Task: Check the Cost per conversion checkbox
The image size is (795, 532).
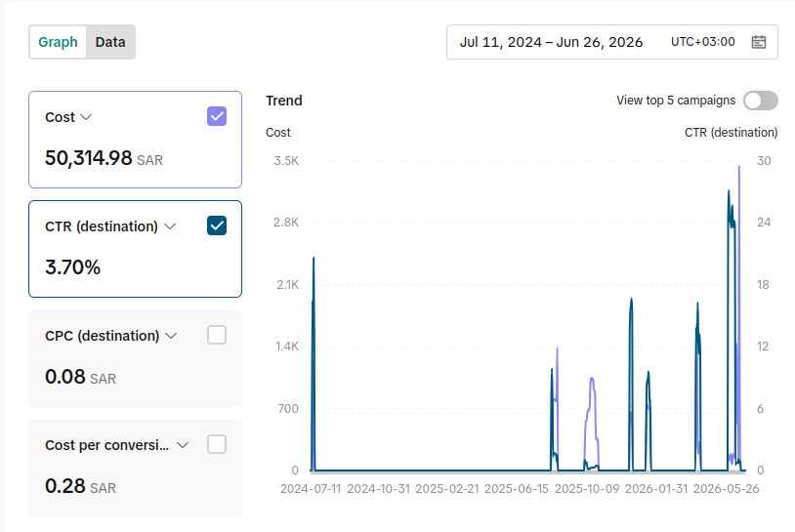Action: (217, 445)
